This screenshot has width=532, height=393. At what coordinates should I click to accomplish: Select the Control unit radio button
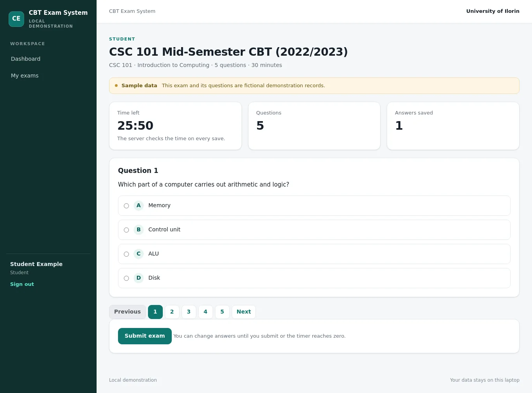(126, 230)
